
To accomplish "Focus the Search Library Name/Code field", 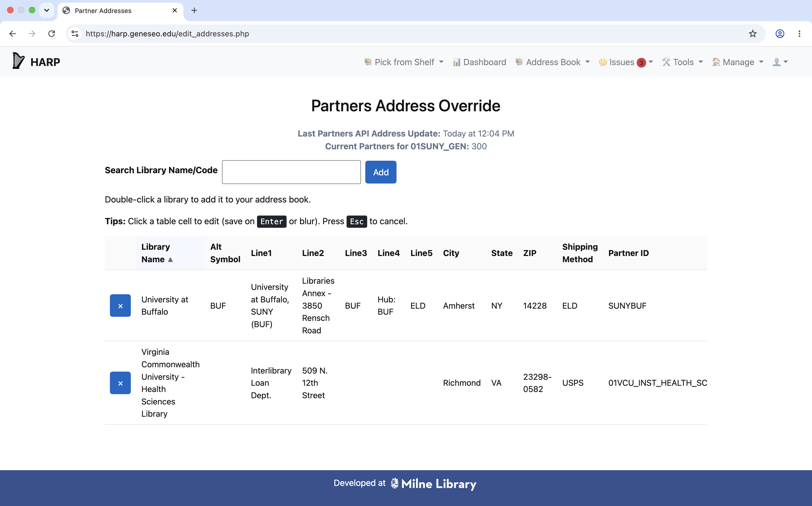I will [291, 172].
